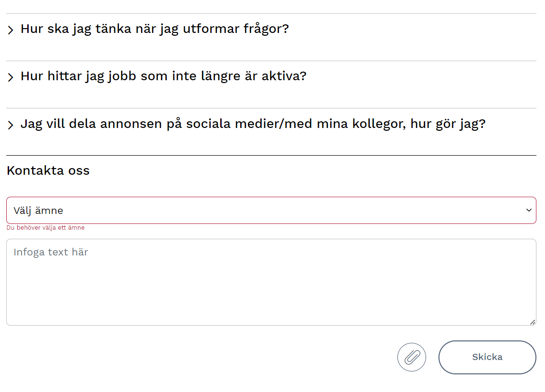Click the paperclip attach file icon
The image size is (545, 392).
coord(412,357)
